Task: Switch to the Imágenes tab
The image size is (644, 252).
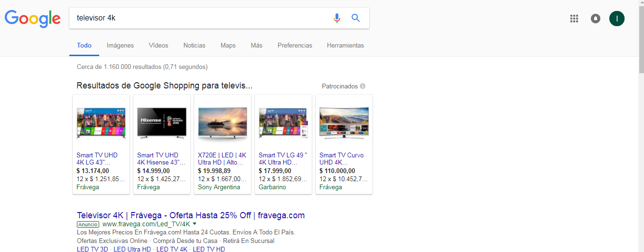Action: 120,46
